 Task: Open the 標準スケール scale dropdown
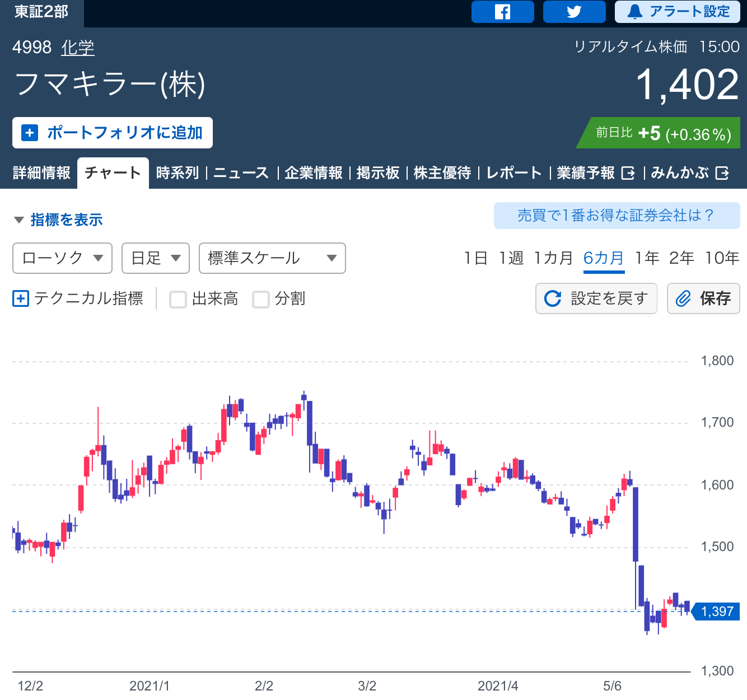pos(272,258)
